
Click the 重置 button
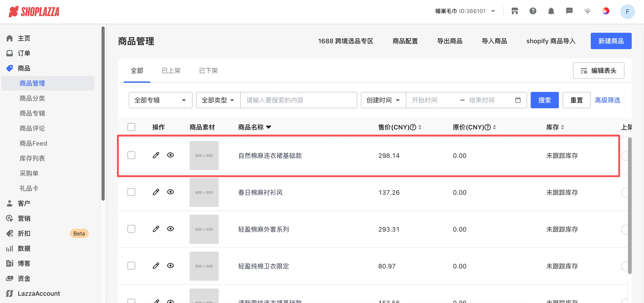pos(576,100)
